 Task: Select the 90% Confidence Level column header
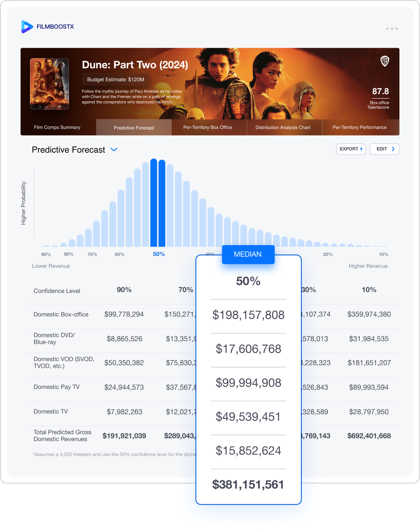coord(124,290)
